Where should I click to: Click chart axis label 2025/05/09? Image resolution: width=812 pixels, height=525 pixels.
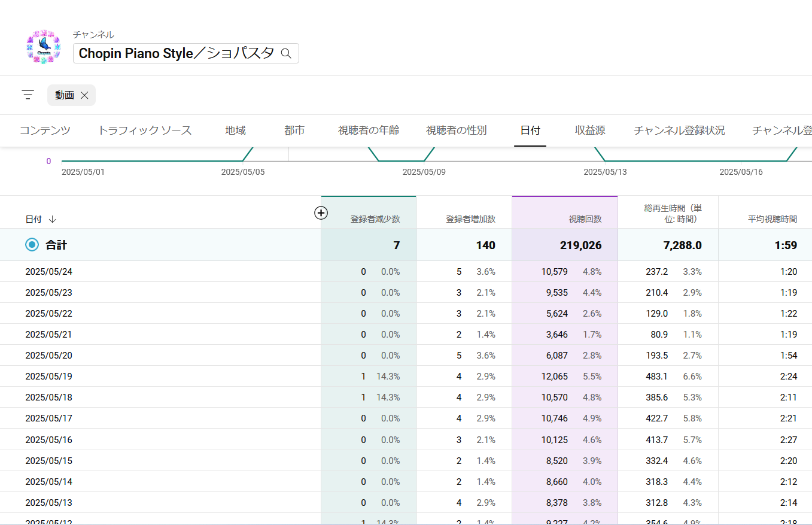pos(424,172)
